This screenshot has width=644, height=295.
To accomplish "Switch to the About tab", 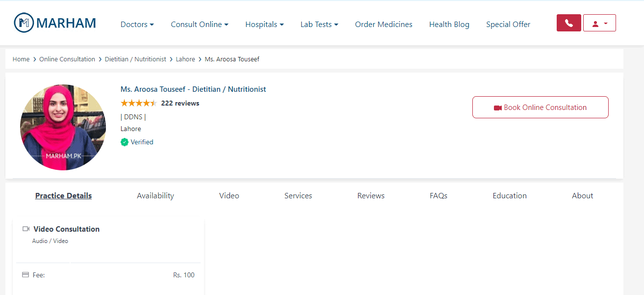I will tap(583, 195).
